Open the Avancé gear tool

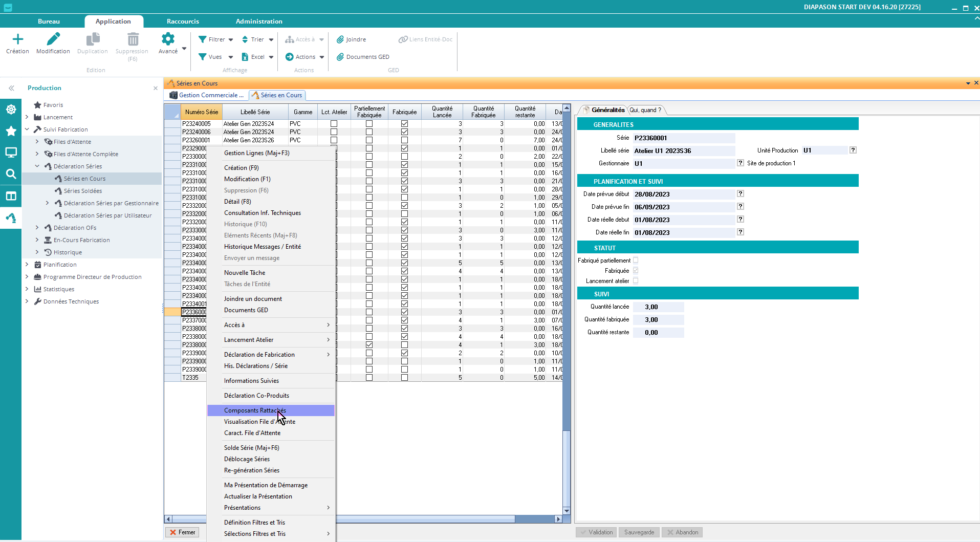click(168, 39)
